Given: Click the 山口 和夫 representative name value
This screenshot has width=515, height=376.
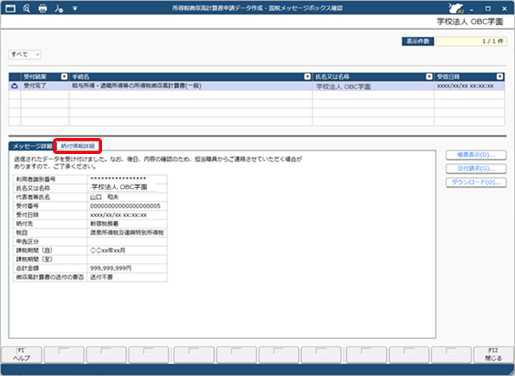Looking at the screenshot, I should [104, 197].
